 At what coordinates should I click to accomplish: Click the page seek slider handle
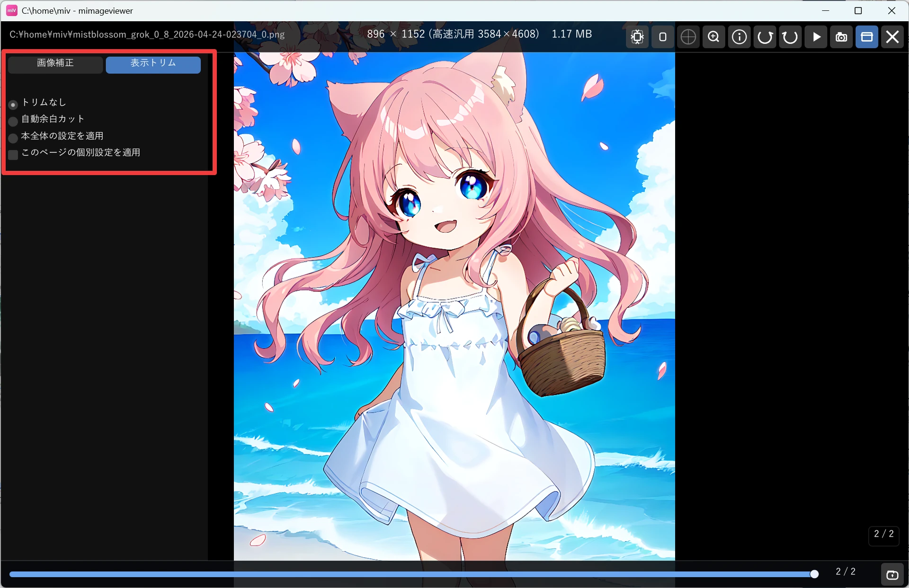pyautogui.click(x=814, y=574)
